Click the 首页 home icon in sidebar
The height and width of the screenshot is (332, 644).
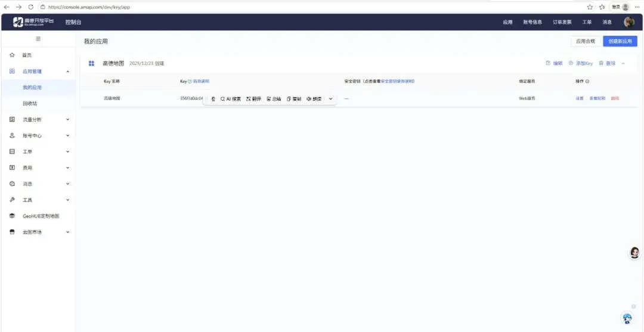[x=12, y=55]
